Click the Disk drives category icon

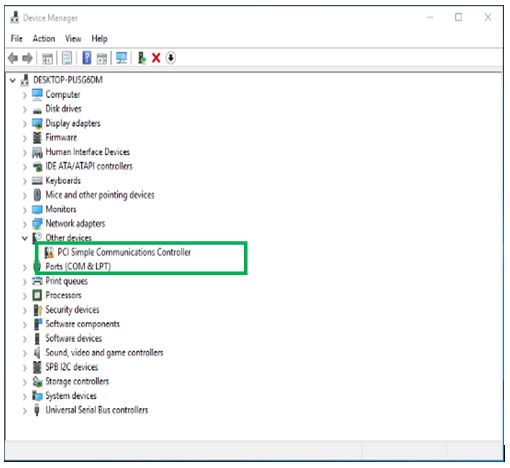(37, 110)
